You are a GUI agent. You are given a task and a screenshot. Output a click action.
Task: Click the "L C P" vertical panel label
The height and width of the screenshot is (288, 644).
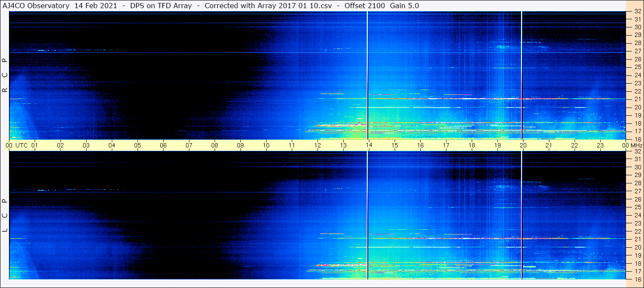pos(5,215)
